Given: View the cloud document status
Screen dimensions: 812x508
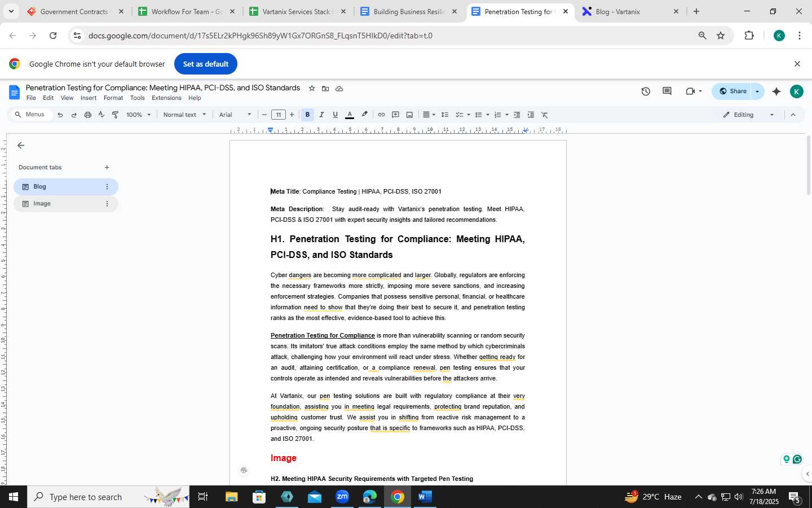Looking at the screenshot, I should click(339, 89).
